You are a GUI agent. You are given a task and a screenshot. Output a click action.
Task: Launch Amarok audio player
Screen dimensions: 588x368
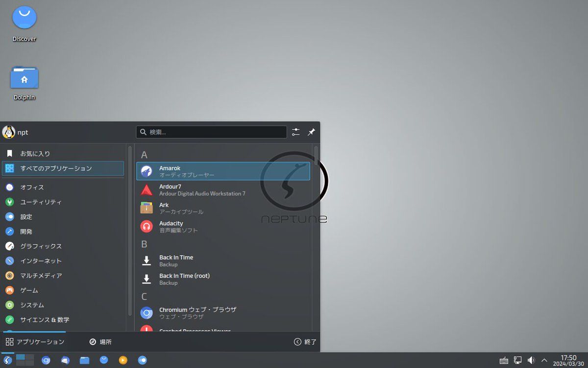(x=223, y=171)
